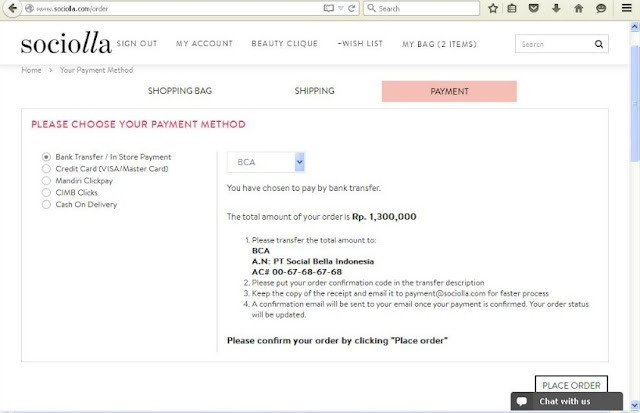640x413 pixels.
Task: Click the total amount Rp. 1,300,000
Action: (384, 217)
